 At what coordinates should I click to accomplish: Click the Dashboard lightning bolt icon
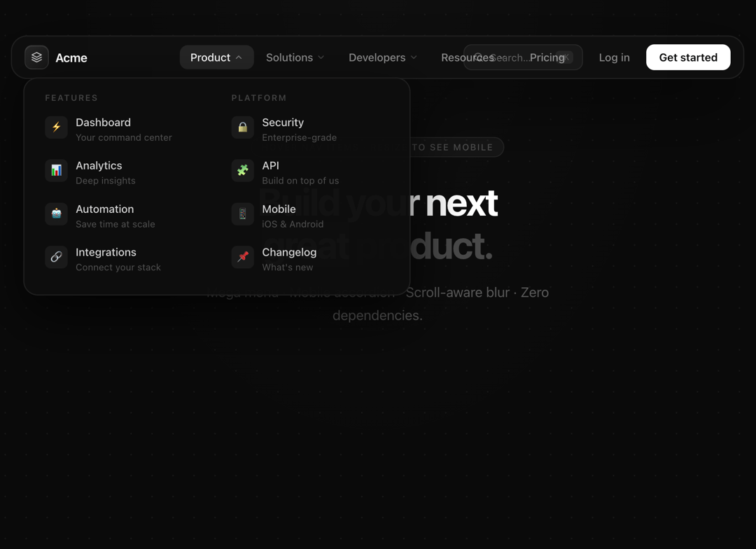(57, 127)
